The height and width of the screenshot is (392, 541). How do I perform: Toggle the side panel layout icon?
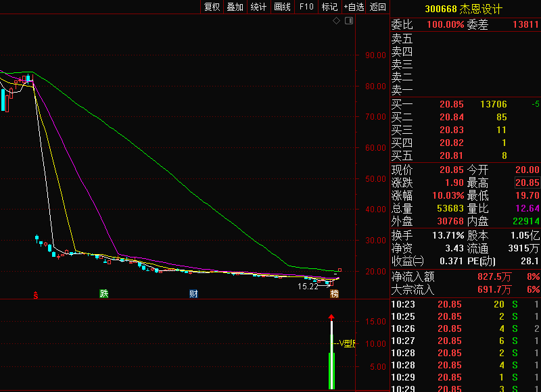(349, 21)
